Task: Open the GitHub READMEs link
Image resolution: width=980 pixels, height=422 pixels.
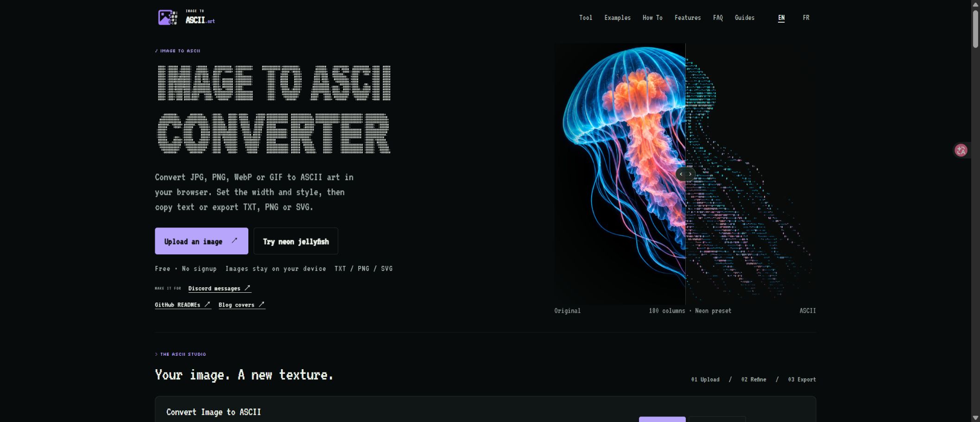Action: tap(183, 305)
